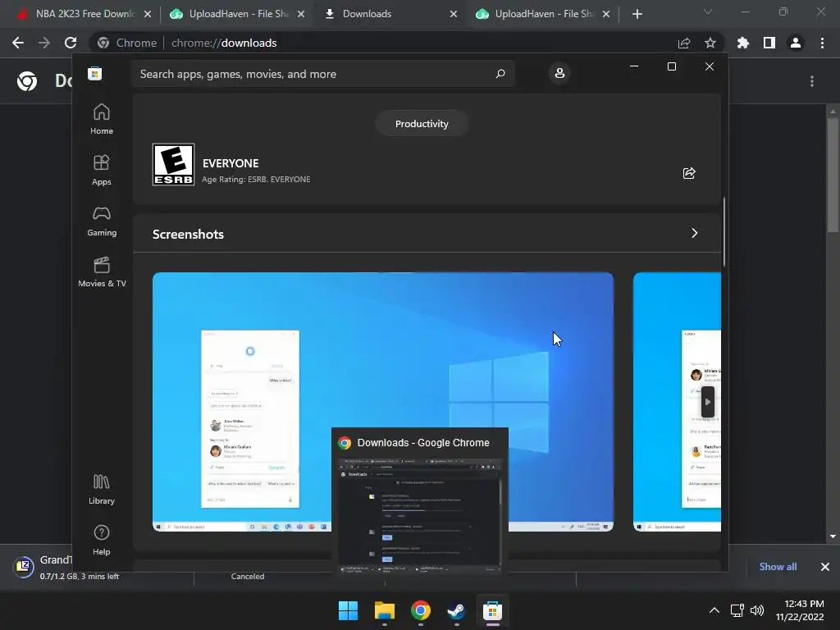
Task: Open the Store account profile icon
Action: click(x=559, y=73)
